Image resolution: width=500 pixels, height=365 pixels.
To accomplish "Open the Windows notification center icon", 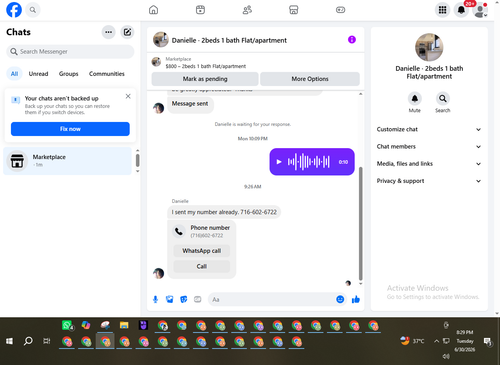I will pyautogui.click(x=488, y=341).
